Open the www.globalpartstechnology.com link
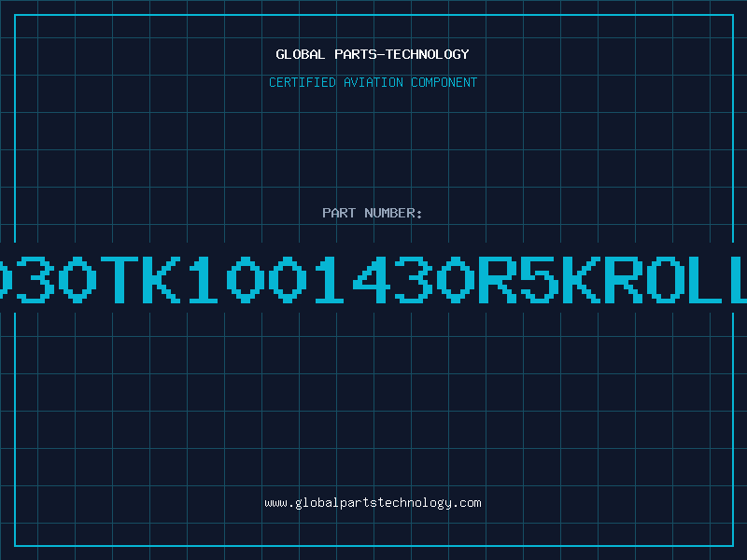The height and width of the screenshot is (560, 747). pos(373,503)
